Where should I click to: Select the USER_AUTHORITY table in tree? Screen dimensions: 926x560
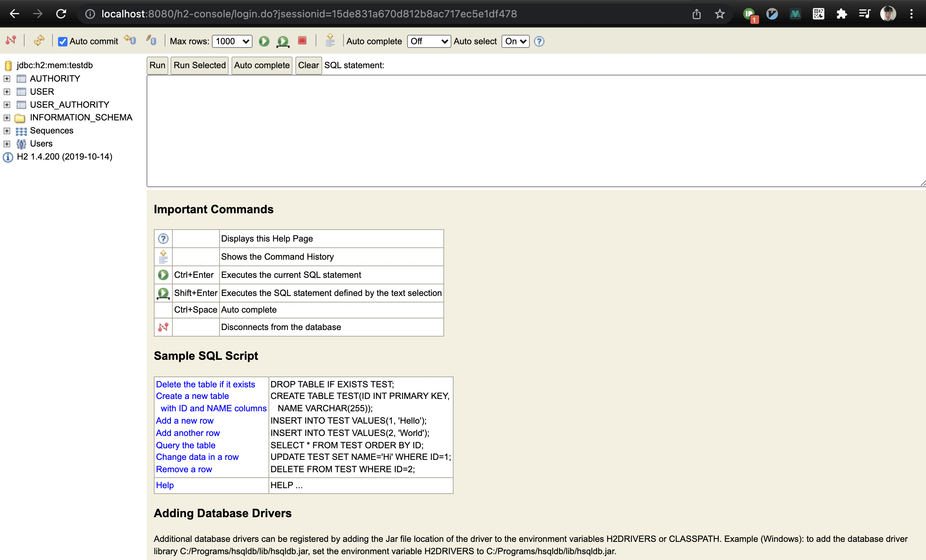[x=70, y=105]
